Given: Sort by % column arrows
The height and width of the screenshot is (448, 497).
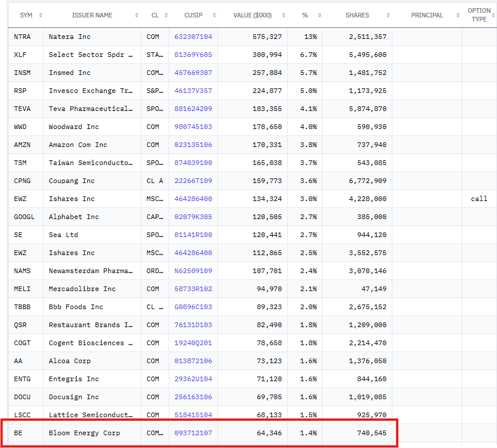Looking at the screenshot, I should (320, 15).
